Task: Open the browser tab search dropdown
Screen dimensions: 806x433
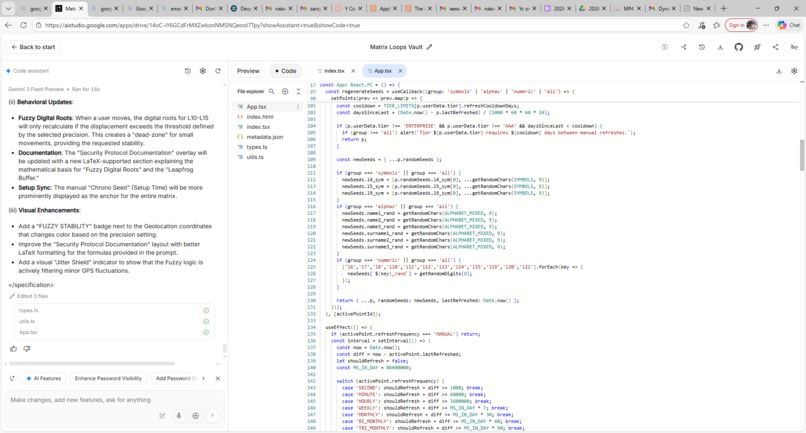Action: (x=8, y=8)
